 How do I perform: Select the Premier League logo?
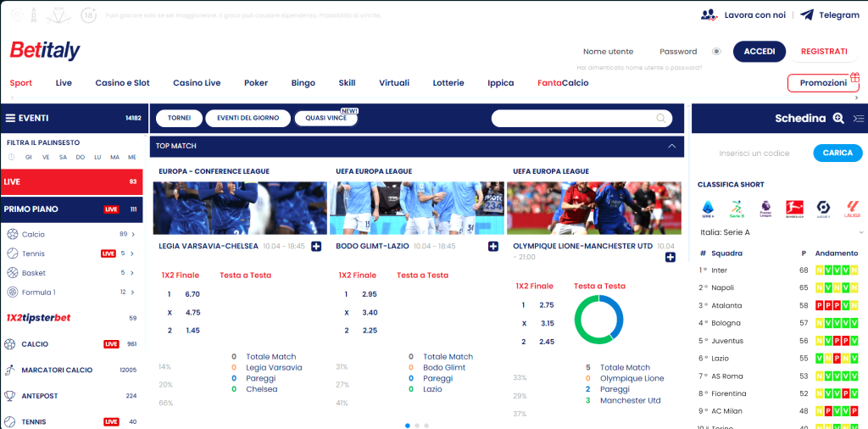tap(765, 208)
